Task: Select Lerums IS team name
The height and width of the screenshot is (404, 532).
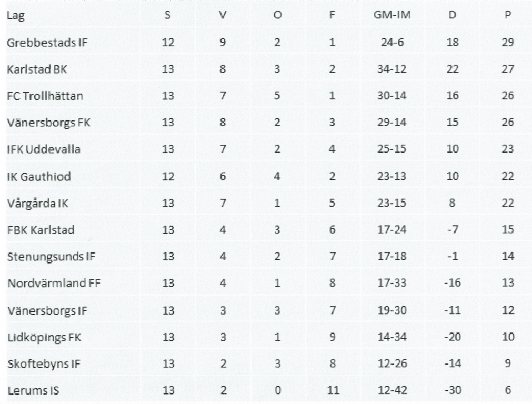Action: click(33, 390)
